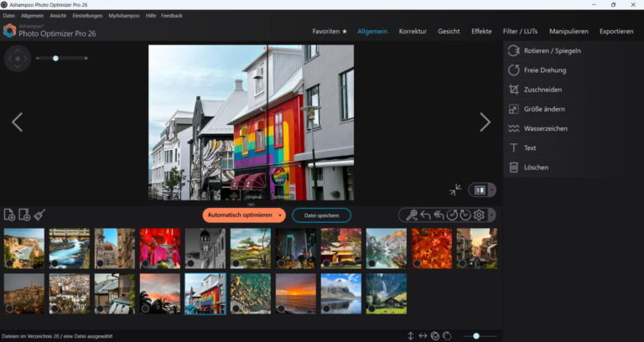Toggle selection circle on coastal cliffs thumbnail

[9, 263]
